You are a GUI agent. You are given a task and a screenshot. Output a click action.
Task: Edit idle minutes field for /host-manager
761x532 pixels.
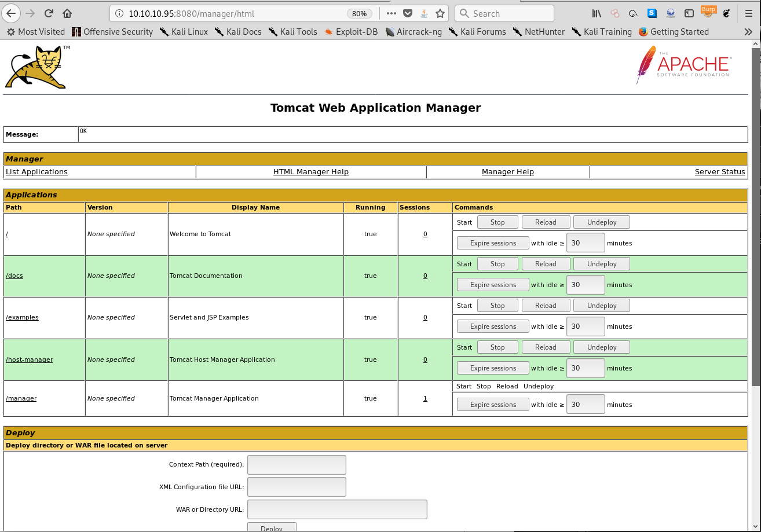click(586, 368)
